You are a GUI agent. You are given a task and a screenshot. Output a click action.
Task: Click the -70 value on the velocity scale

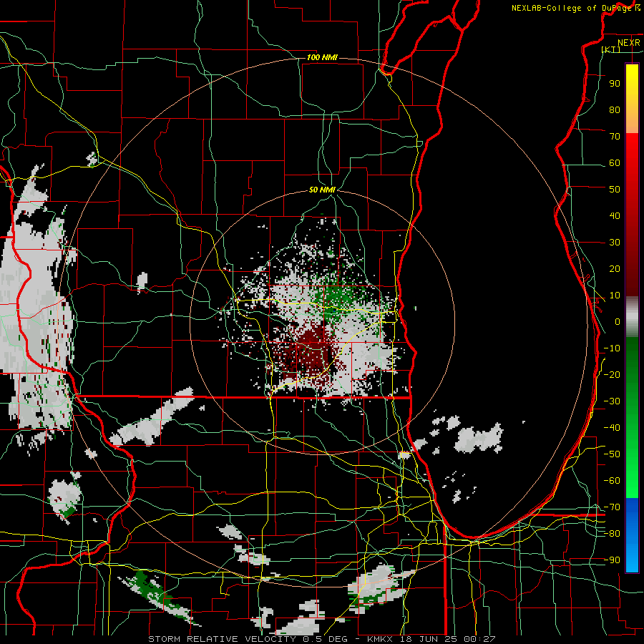point(612,507)
